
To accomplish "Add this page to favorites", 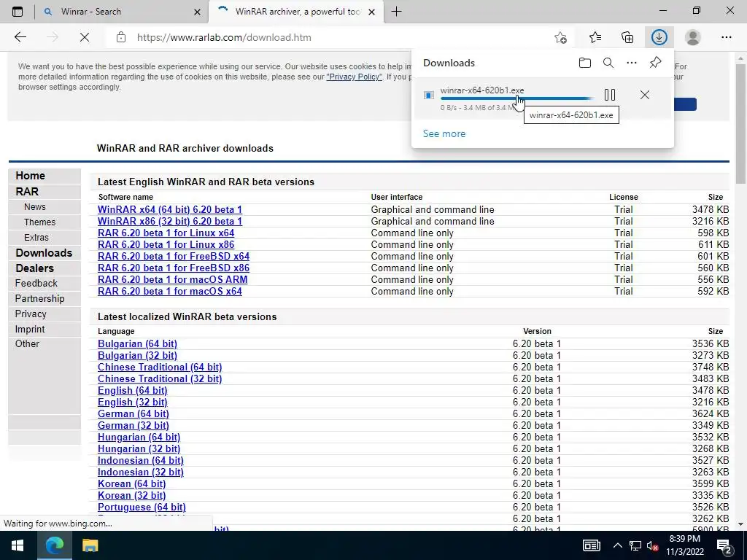I will 561,37.
